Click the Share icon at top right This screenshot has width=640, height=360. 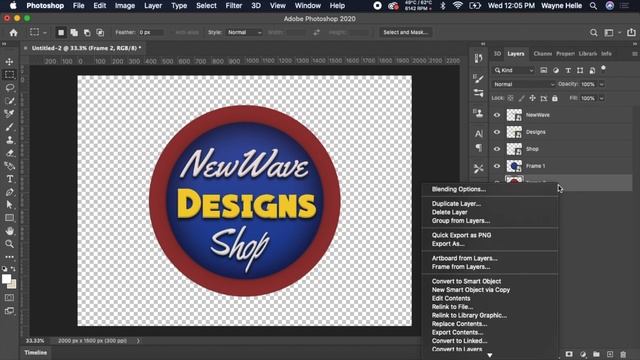click(631, 32)
